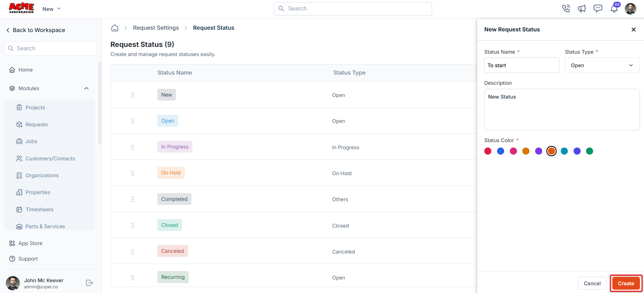The image size is (644, 293).
Task: Collapse the Modules section chevron
Action: click(x=86, y=88)
